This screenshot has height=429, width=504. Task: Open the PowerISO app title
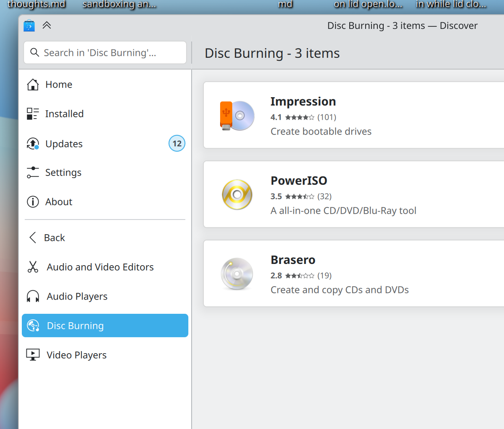(299, 181)
